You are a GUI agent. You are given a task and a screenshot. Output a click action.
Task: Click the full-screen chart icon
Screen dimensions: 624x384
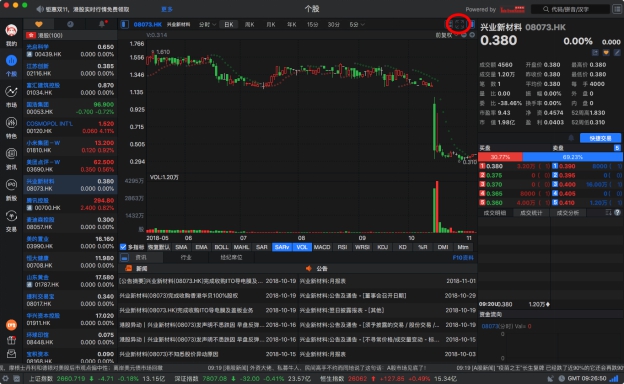pos(459,24)
